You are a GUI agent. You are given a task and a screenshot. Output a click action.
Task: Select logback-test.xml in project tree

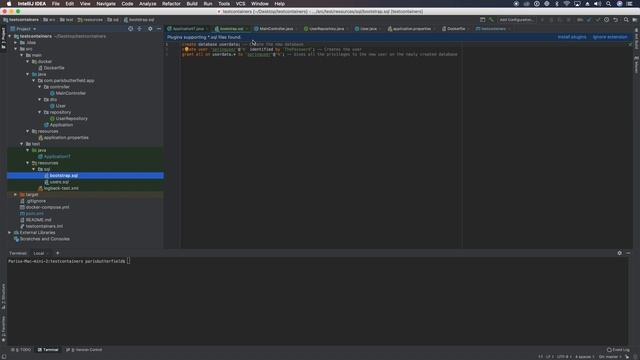tap(61, 188)
